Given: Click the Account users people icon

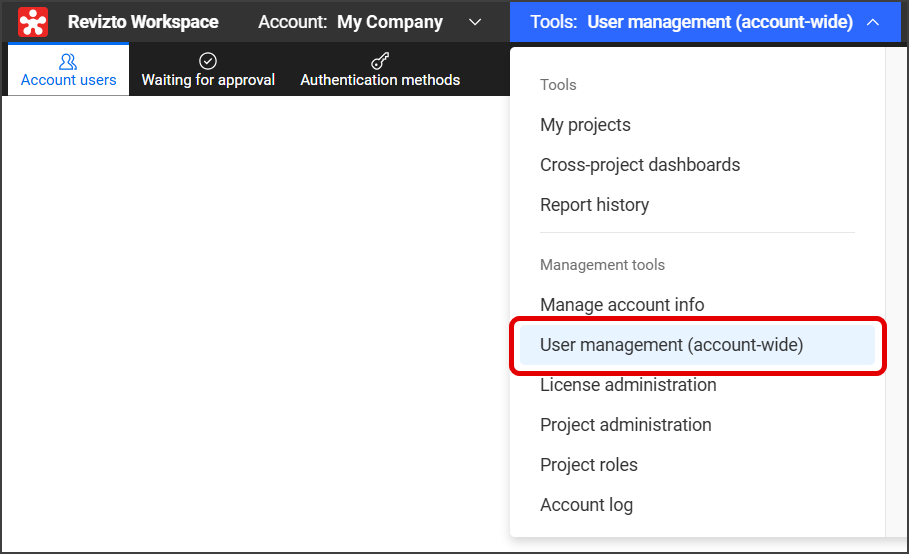Looking at the screenshot, I should click(x=68, y=61).
